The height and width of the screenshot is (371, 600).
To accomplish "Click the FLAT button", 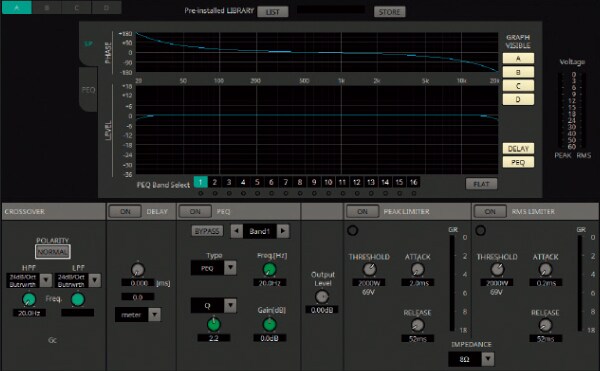I will [x=481, y=184].
